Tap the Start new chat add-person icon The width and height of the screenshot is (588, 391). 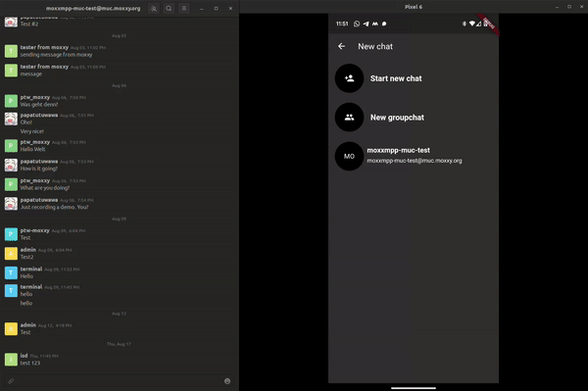[349, 78]
